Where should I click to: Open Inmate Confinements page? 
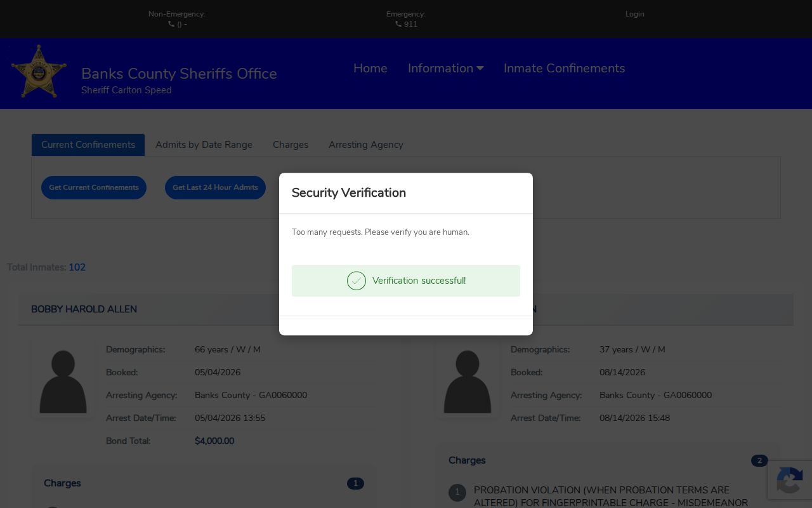tap(565, 68)
